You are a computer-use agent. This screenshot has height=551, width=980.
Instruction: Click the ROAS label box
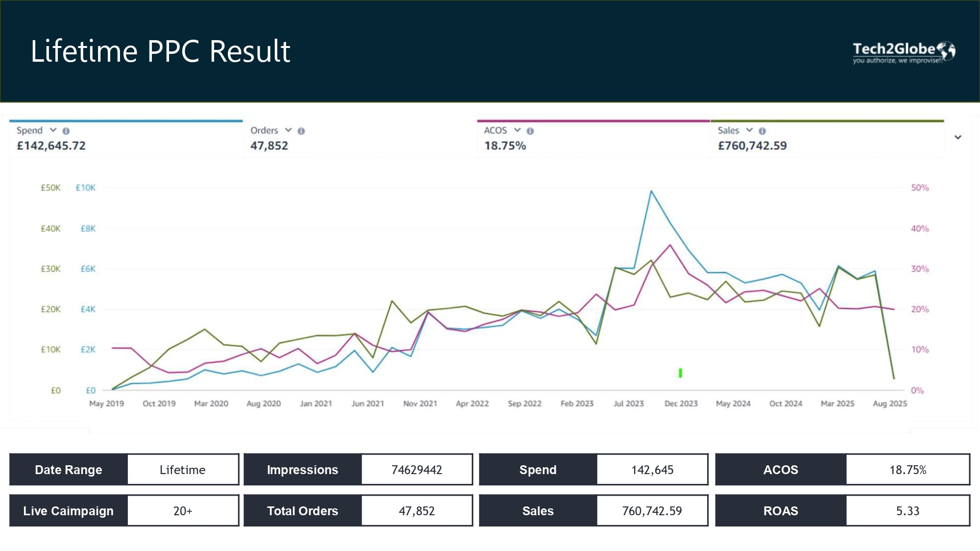click(x=781, y=511)
